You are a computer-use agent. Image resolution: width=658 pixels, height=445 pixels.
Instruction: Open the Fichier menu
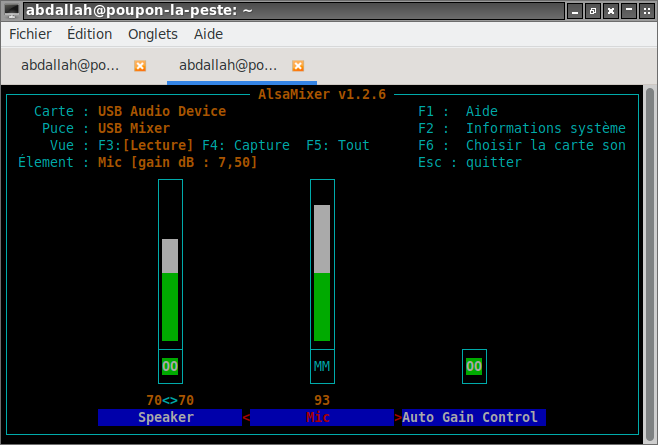coord(30,34)
